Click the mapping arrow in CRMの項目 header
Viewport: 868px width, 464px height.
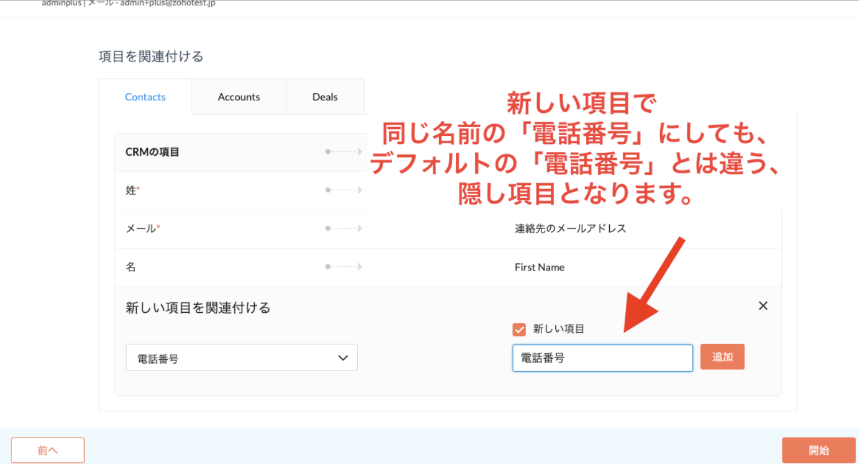pyautogui.click(x=344, y=152)
